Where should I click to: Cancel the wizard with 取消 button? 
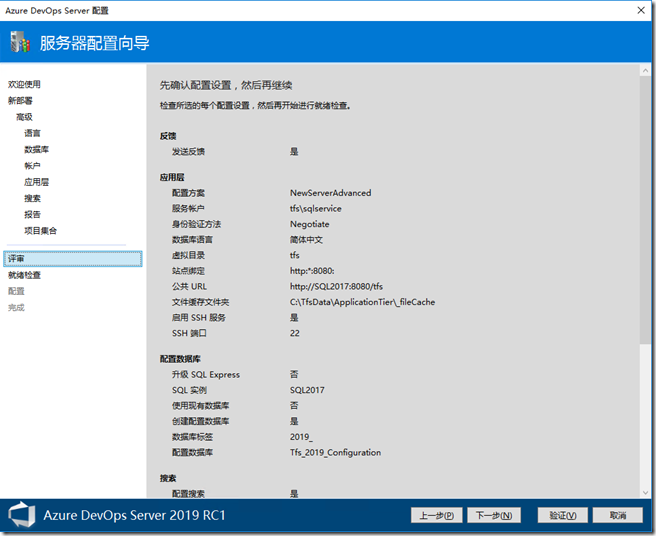pos(618,515)
